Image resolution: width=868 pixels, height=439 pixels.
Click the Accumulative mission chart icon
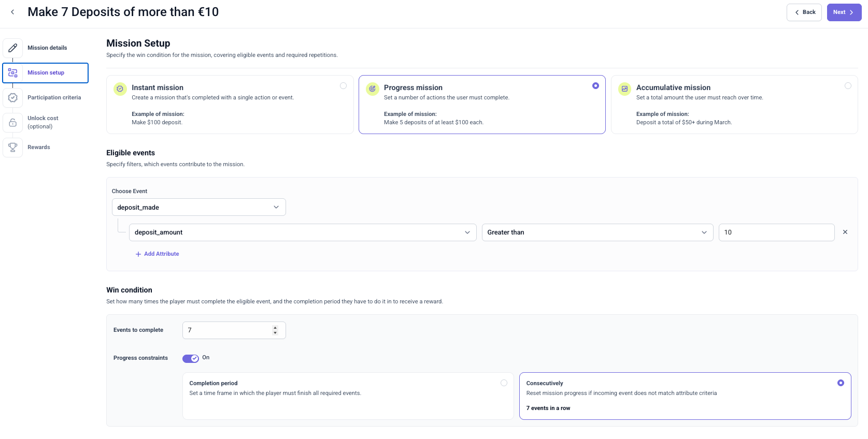point(624,89)
